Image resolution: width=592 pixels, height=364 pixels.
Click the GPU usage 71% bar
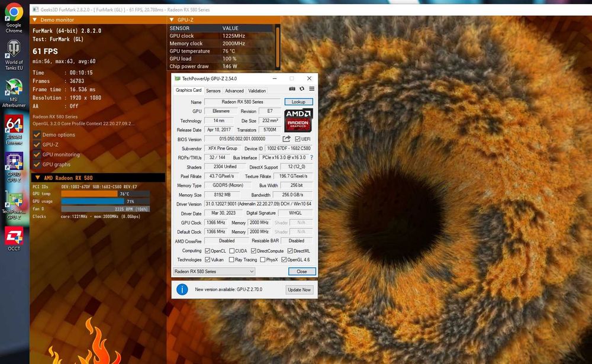105,201
